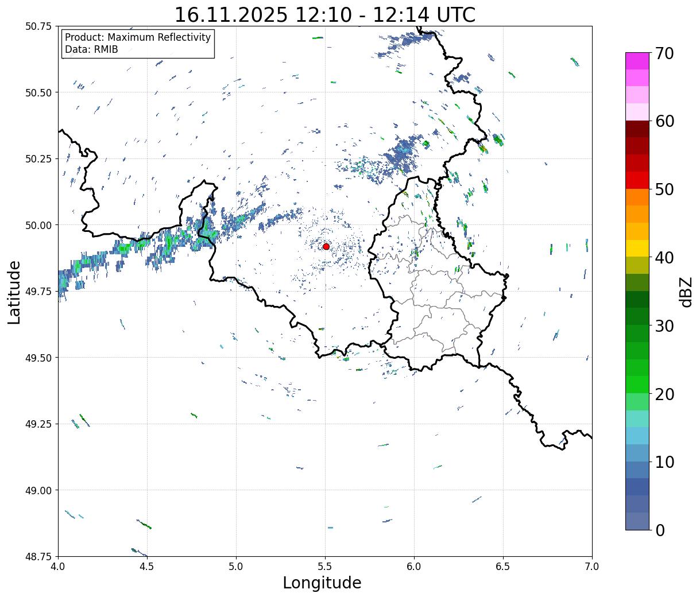Click the bright red colorbar swatch just above 50 dBZ
Screen dimensions: 700x597
pyautogui.click(x=637, y=180)
